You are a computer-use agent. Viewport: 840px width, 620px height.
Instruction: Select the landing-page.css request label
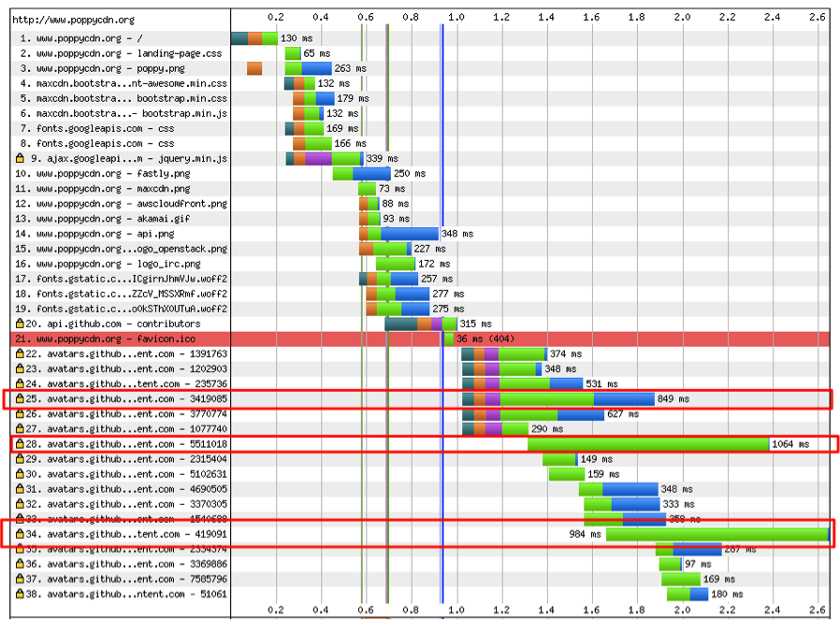coord(121,53)
